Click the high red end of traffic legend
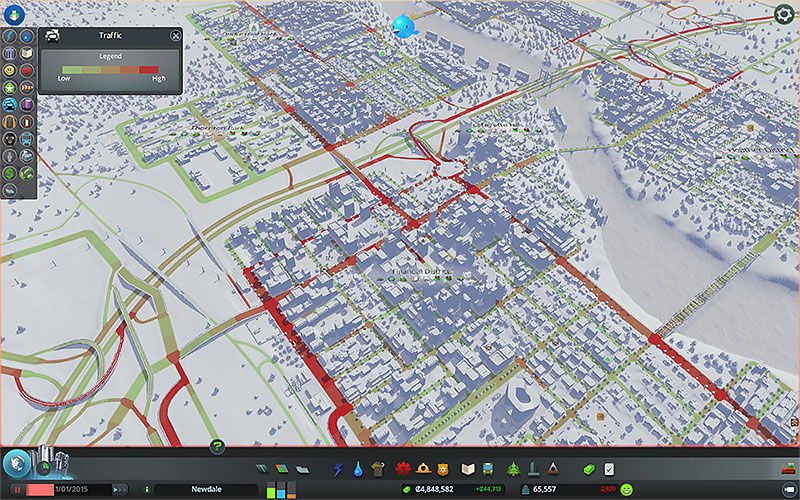 149,70
